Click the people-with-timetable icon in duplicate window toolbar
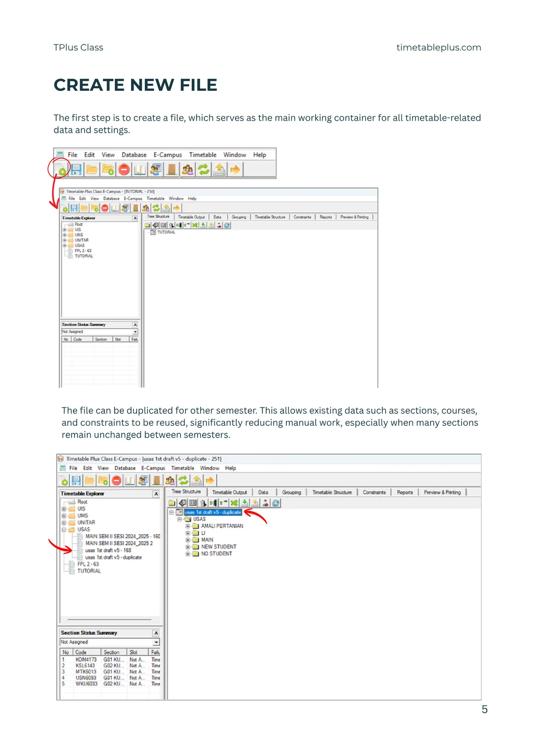The width and height of the screenshot is (535, 756). coord(143,481)
